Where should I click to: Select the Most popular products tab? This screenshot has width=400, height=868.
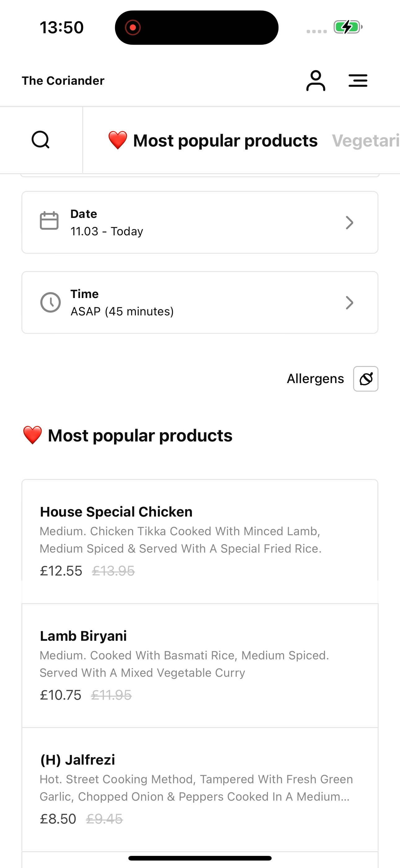pos(225,141)
